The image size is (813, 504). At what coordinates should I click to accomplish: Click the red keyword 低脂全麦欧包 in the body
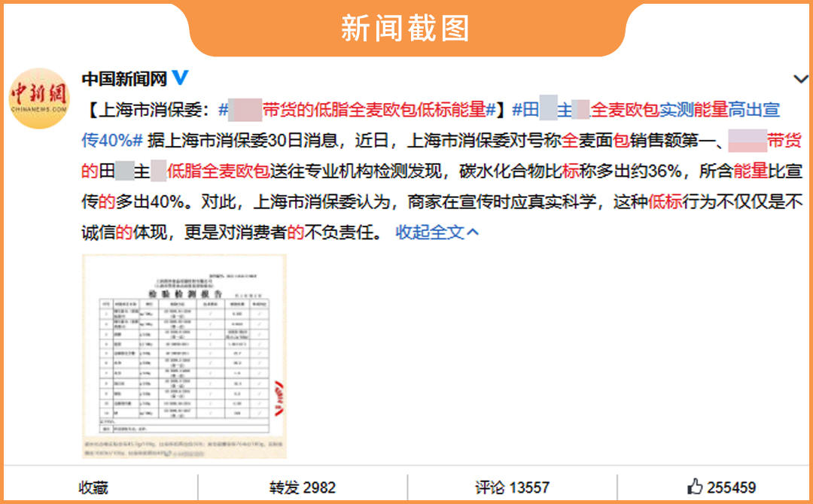(218, 171)
